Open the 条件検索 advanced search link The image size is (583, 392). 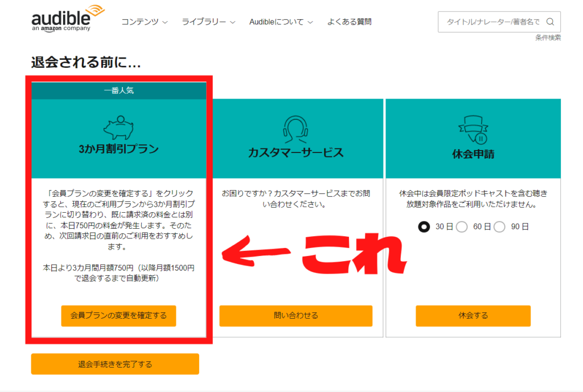tap(548, 38)
